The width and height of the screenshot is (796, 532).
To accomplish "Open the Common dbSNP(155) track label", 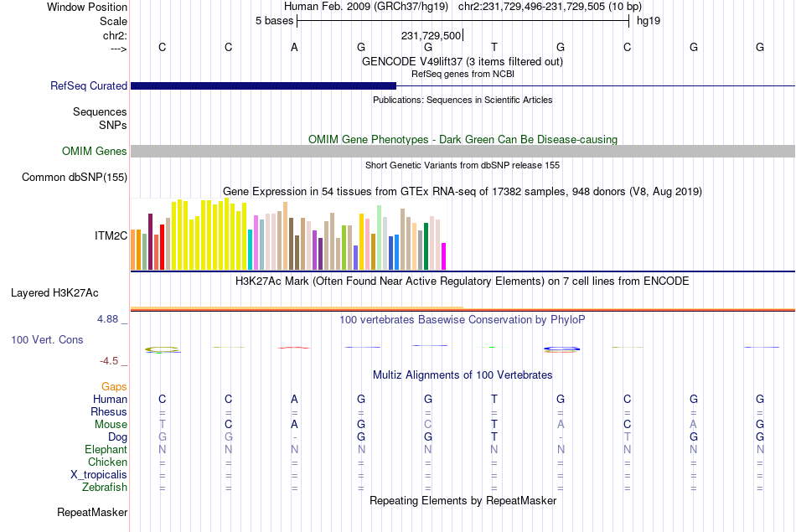I will [x=74, y=177].
